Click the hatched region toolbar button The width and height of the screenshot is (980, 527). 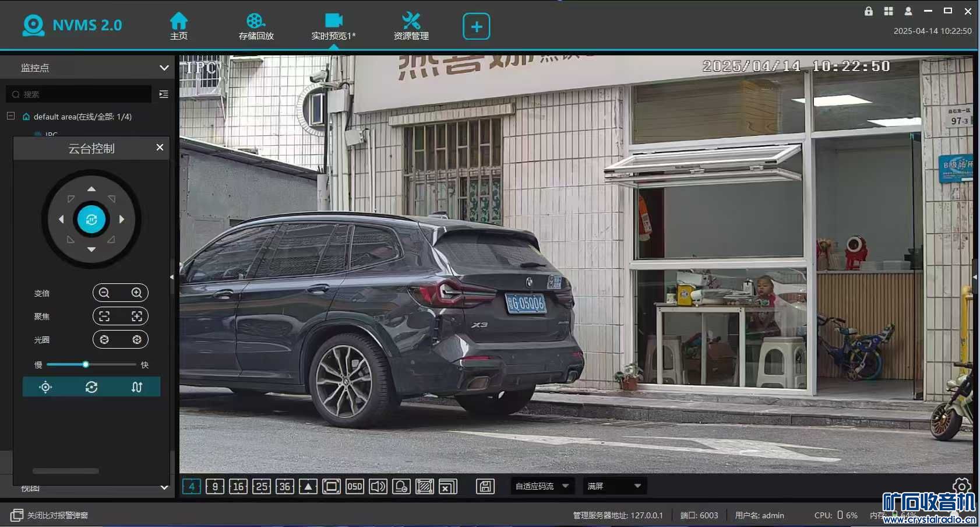pos(425,486)
